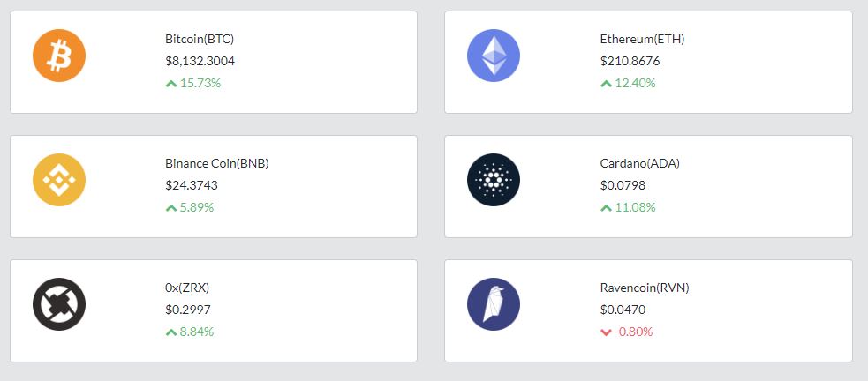
Task: Click Binance Coin's 5.89% change value
Action: (x=197, y=208)
